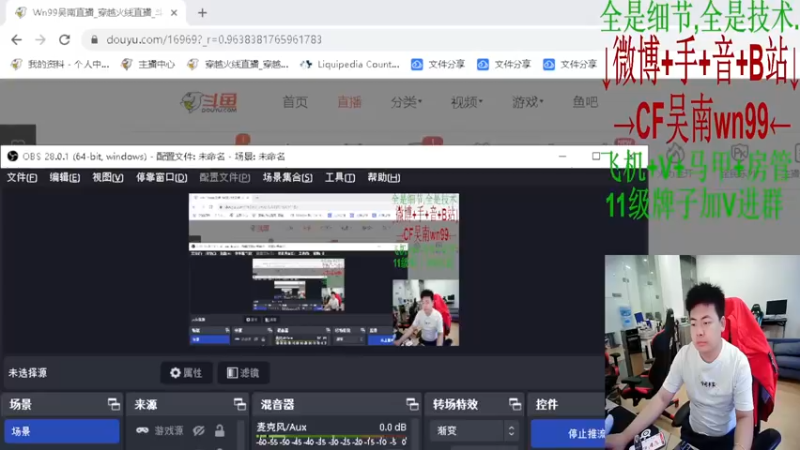Go forward in the Chrome browser

40,39
